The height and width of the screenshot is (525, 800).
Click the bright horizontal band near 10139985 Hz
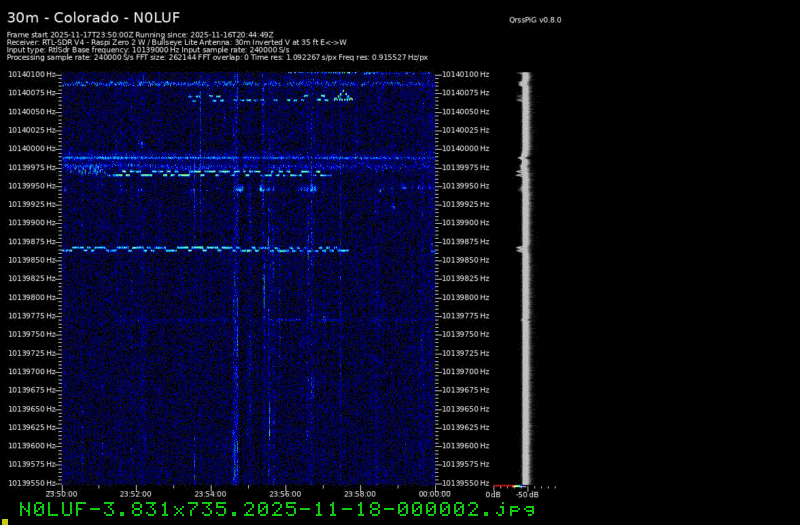pyautogui.click(x=250, y=158)
